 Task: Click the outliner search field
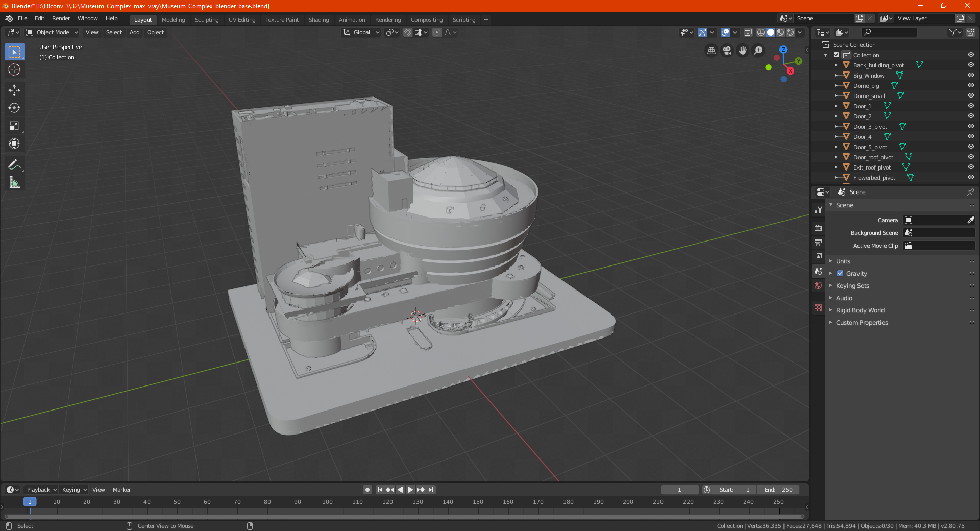[889, 32]
